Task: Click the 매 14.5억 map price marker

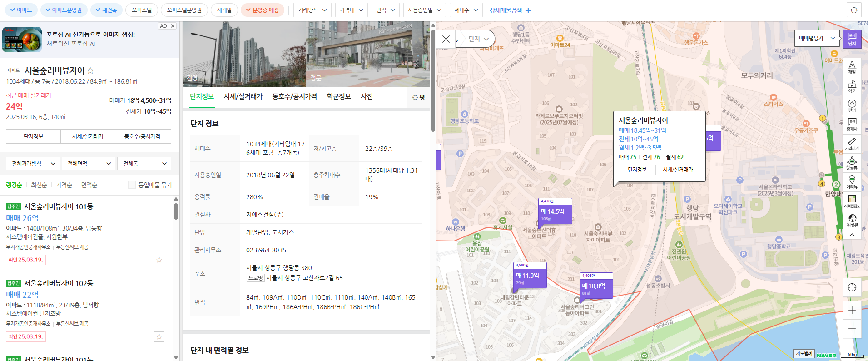Action: click(555, 211)
